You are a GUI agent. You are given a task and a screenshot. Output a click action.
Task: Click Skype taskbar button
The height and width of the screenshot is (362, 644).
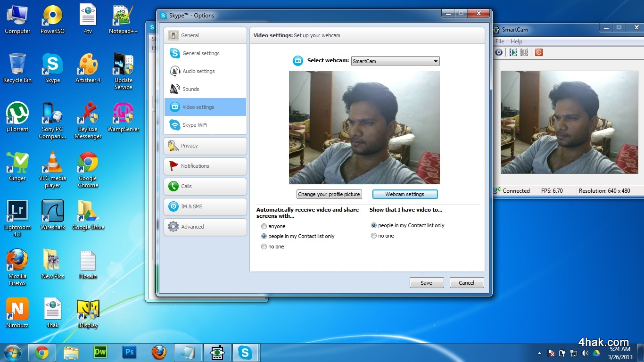(x=245, y=352)
